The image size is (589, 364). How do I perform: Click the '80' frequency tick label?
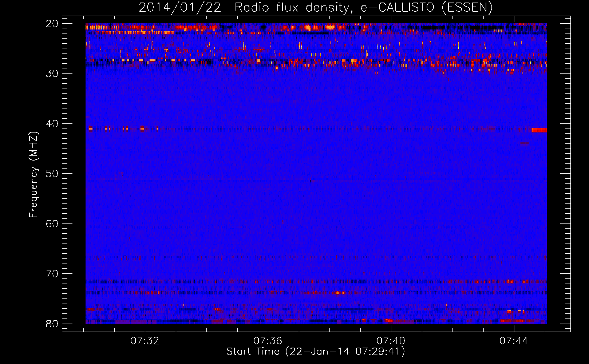coord(52,324)
